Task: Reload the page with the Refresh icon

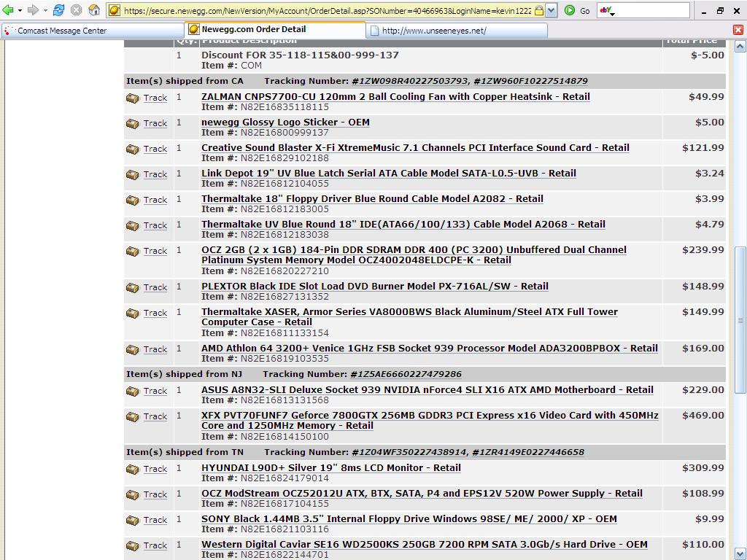Action: 58,10
